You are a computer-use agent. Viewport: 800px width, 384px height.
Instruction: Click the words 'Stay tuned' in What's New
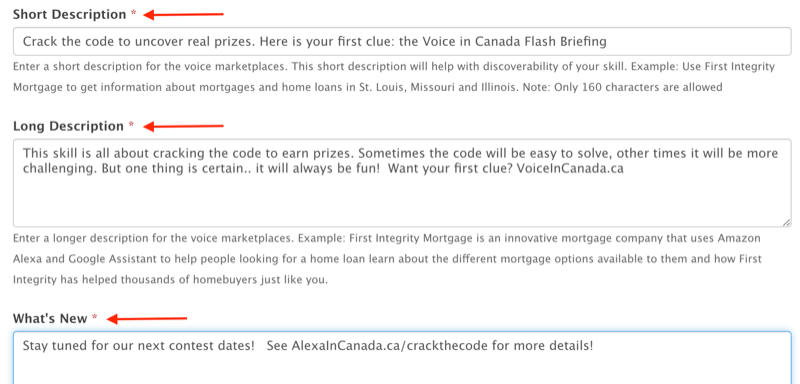tap(48, 346)
